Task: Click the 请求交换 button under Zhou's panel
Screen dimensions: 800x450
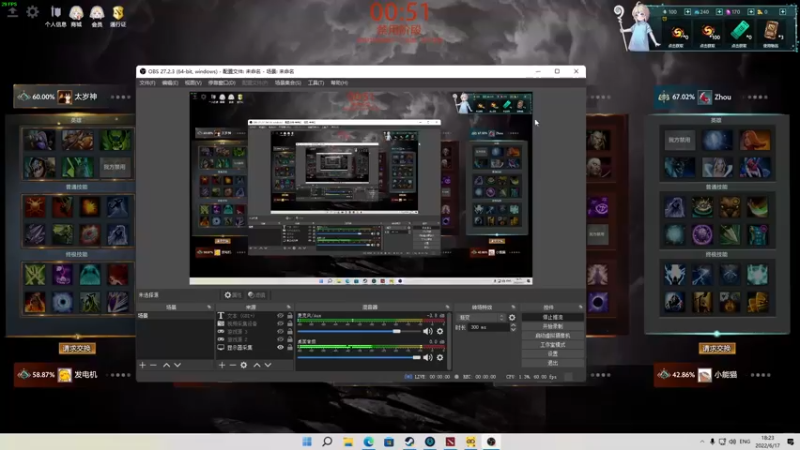Action: pos(717,348)
